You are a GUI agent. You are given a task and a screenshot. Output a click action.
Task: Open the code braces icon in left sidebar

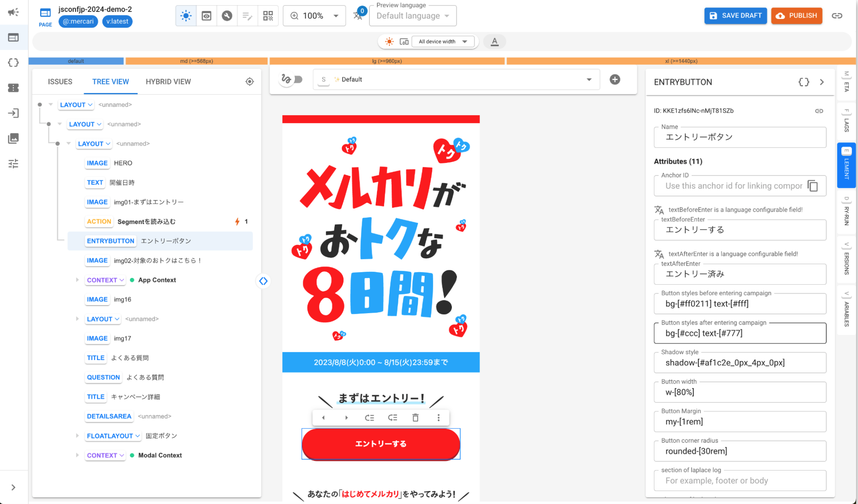click(x=13, y=62)
